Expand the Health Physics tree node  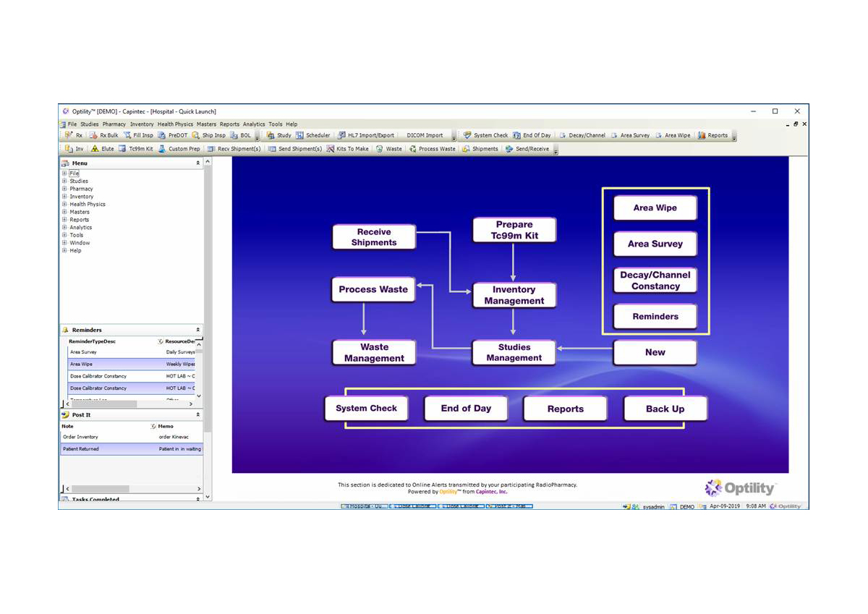click(x=65, y=204)
